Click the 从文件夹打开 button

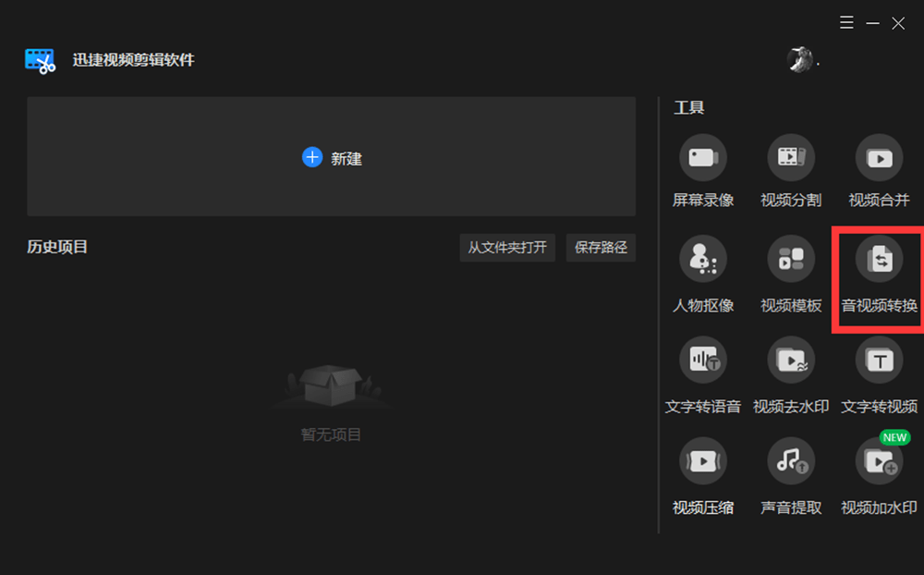[x=507, y=247]
